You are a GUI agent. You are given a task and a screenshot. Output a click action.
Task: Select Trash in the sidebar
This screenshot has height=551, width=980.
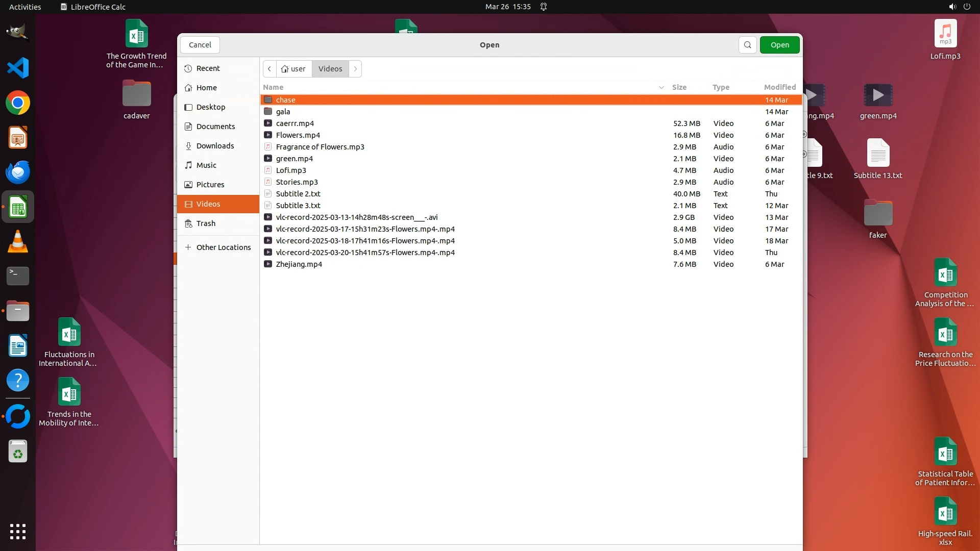tap(206, 223)
